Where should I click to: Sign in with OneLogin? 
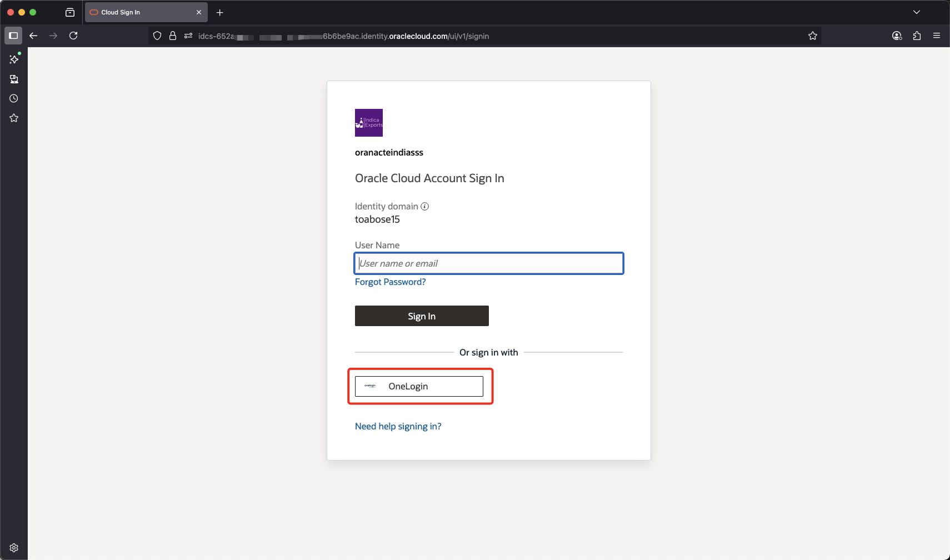coord(419,386)
